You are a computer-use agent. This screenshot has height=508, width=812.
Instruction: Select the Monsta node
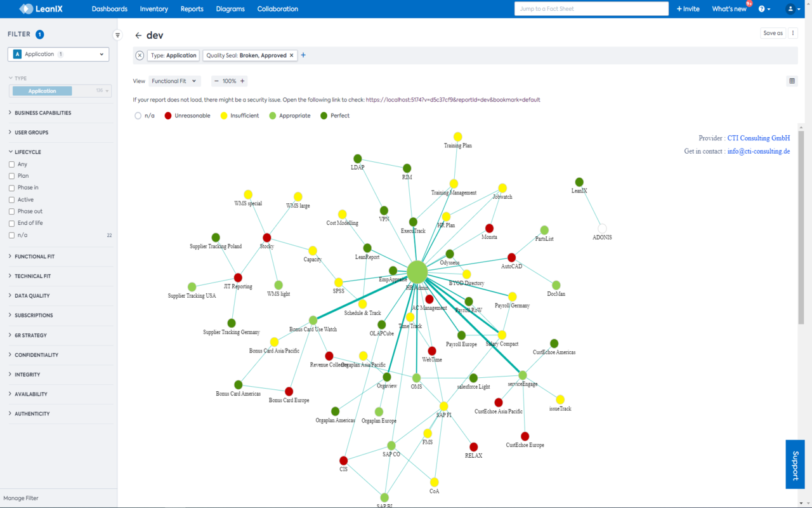pos(489,228)
